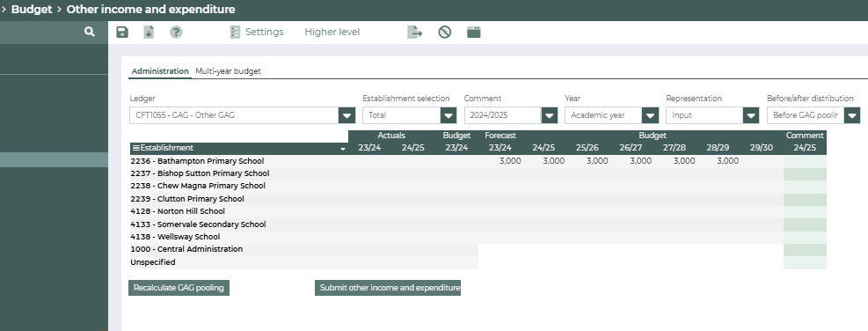The height and width of the screenshot is (331, 868).
Task: Select row 4128 - Norton Hill School
Action: click(178, 211)
